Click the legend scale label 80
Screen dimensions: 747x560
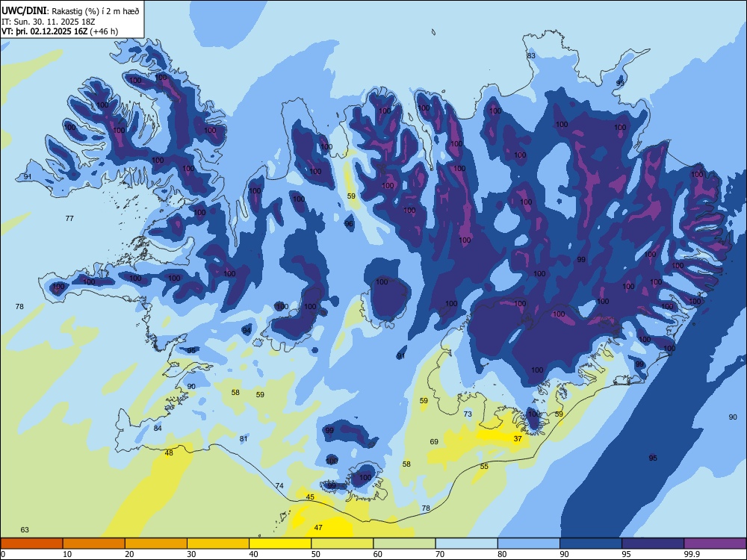pyautogui.click(x=502, y=554)
